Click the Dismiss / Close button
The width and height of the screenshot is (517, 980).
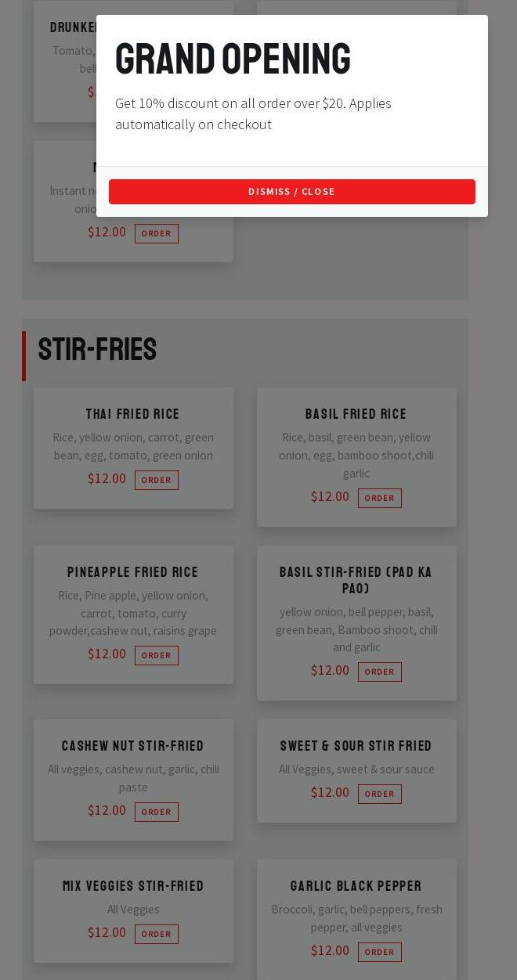291,192
